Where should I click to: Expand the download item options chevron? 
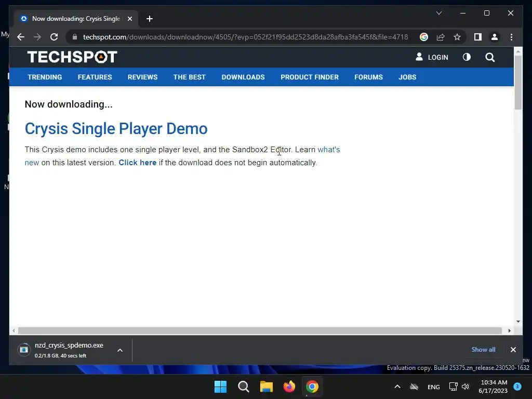click(x=120, y=350)
